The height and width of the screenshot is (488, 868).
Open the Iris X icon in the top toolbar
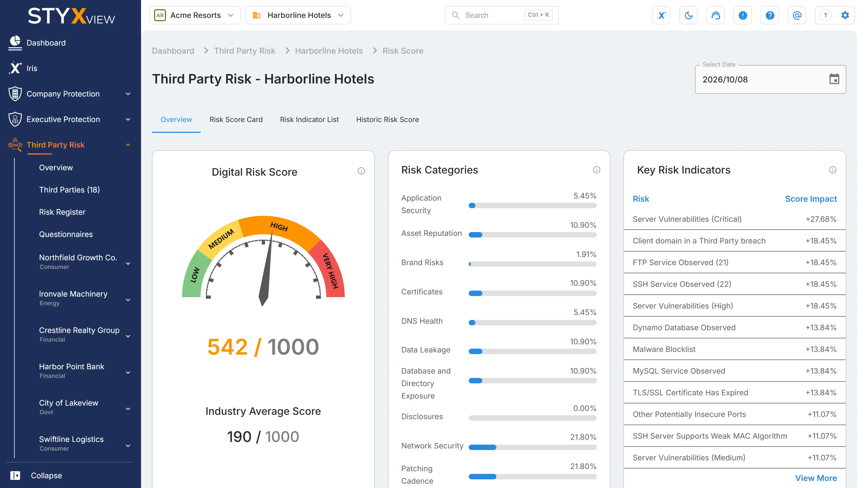[661, 15]
